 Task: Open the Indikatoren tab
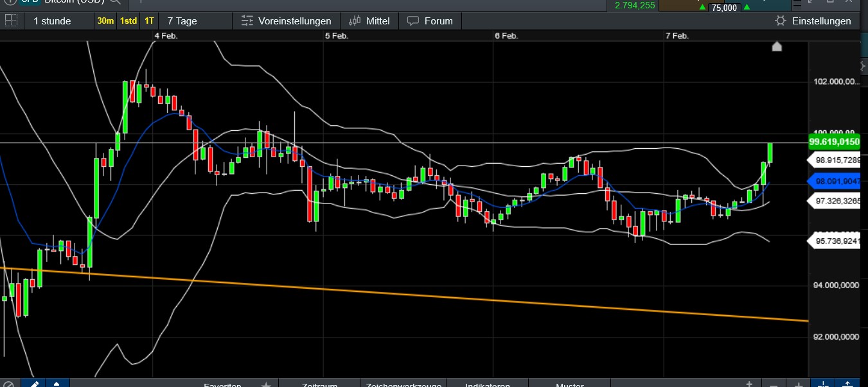488,384
